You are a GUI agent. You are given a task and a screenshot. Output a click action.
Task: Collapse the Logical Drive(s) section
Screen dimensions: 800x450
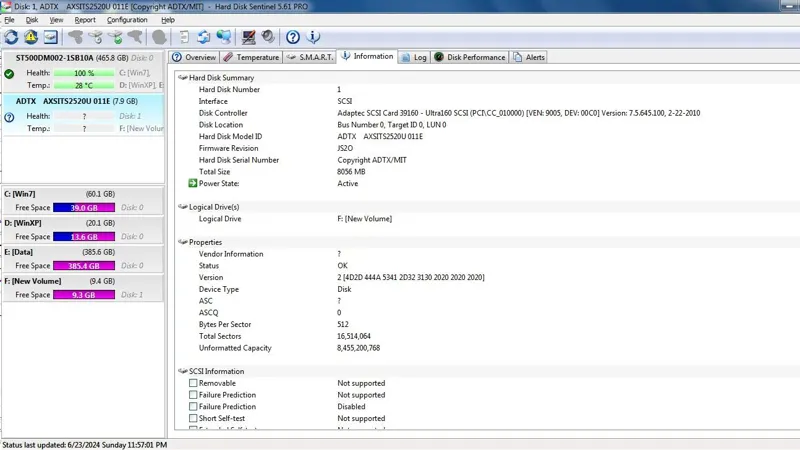pos(183,207)
